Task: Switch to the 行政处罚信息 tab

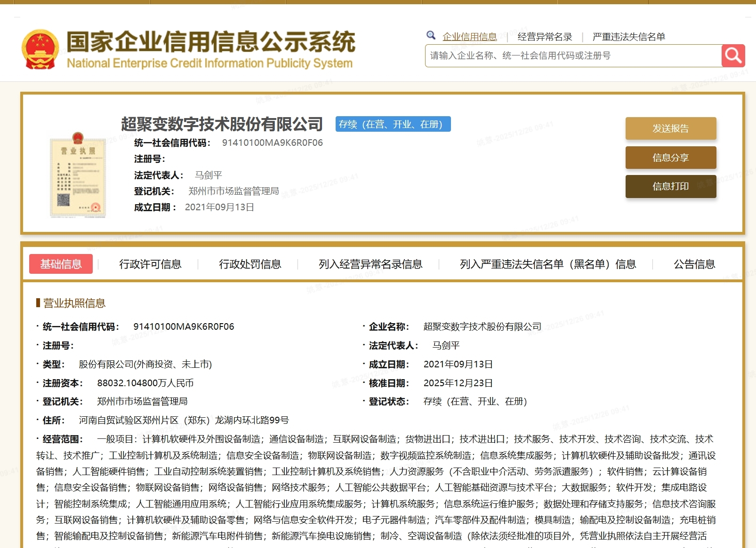Action: pos(251,264)
